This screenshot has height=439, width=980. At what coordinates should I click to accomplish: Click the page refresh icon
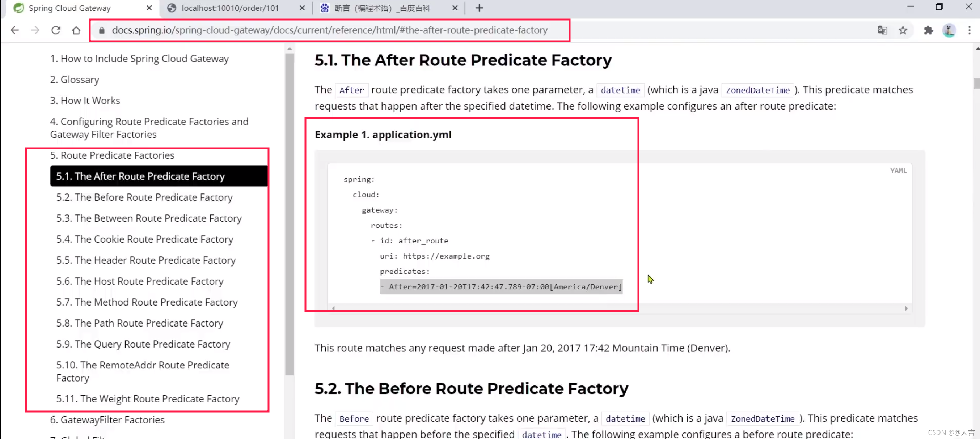56,30
